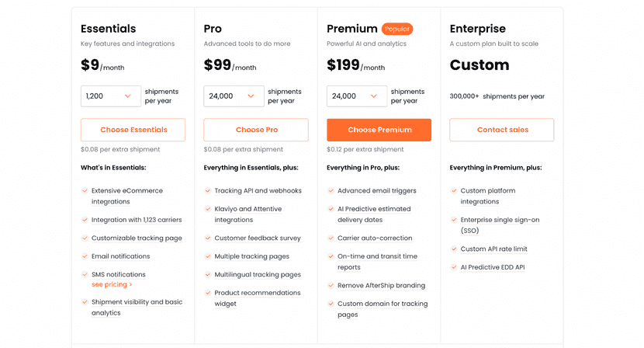Viewport: 644px width, 348px height.
Task: Click checkmark icon next to Custom API rate limit
Action: pos(454,249)
